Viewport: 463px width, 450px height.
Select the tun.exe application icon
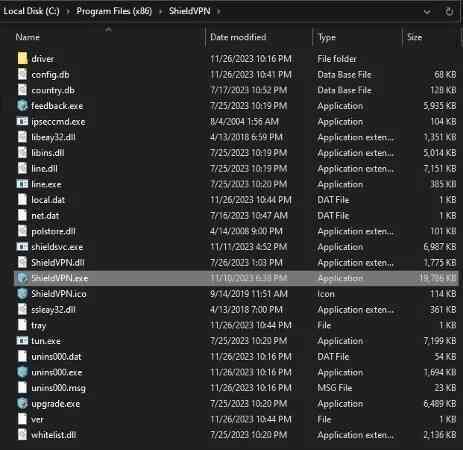click(x=22, y=341)
